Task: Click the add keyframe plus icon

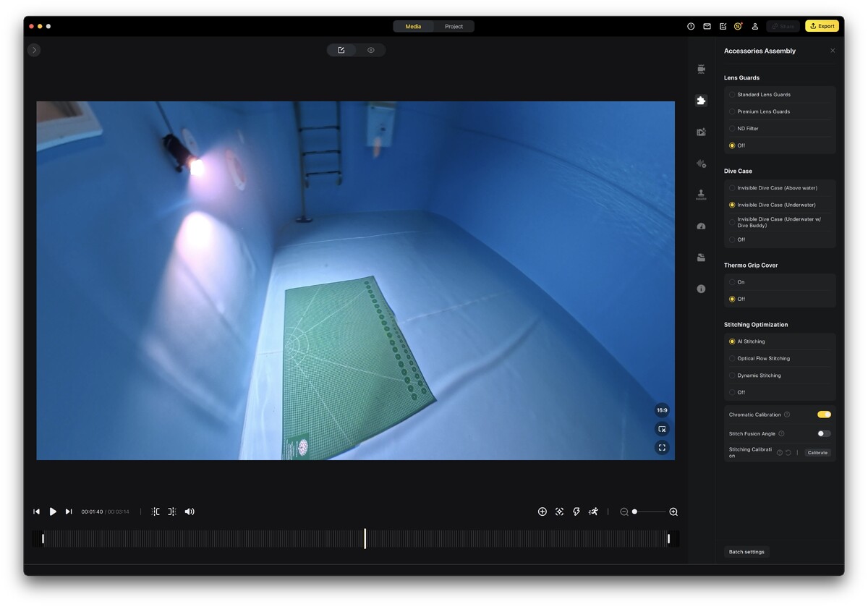Action: click(542, 512)
